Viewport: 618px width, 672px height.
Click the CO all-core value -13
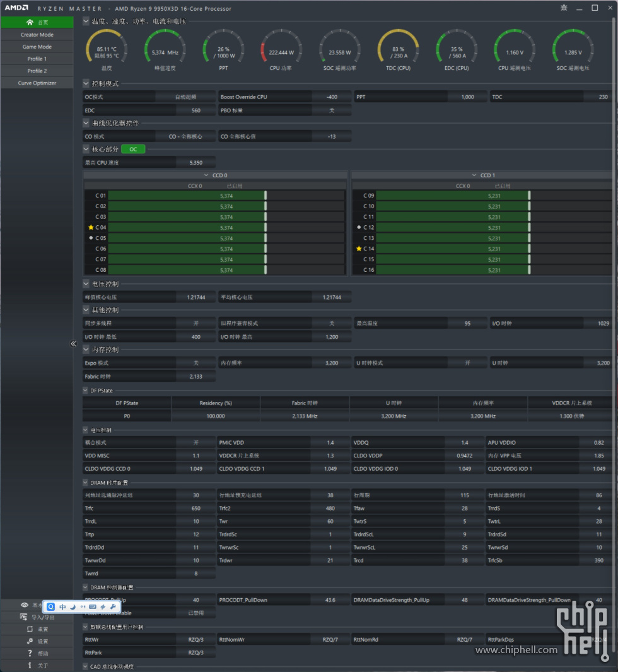pyautogui.click(x=332, y=136)
